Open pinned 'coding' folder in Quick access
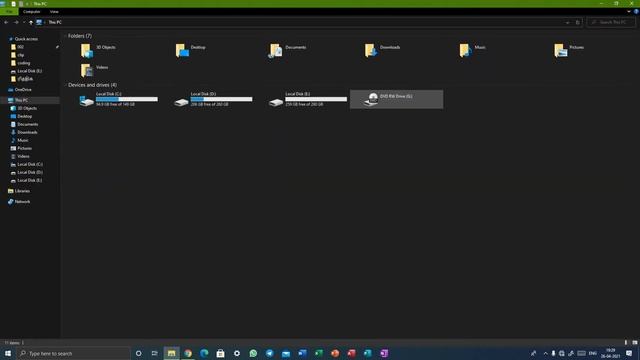 [24, 63]
